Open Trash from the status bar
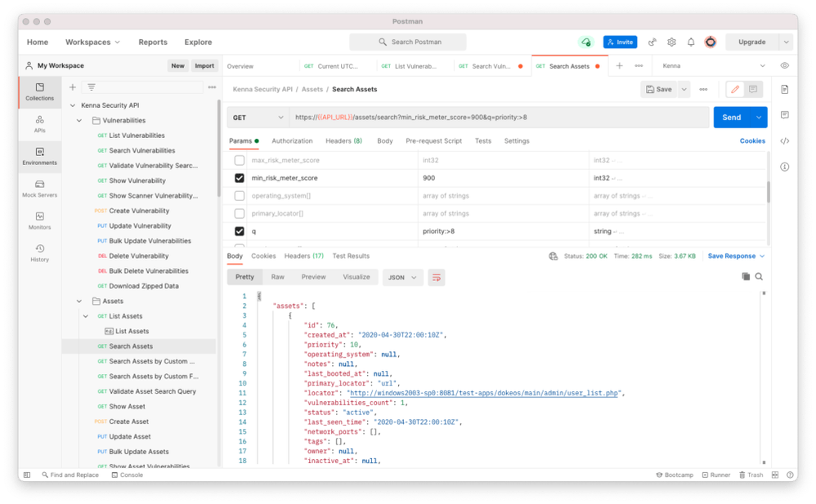Image resolution: width=816 pixels, height=504 pixels. click(x=751, y=475)
